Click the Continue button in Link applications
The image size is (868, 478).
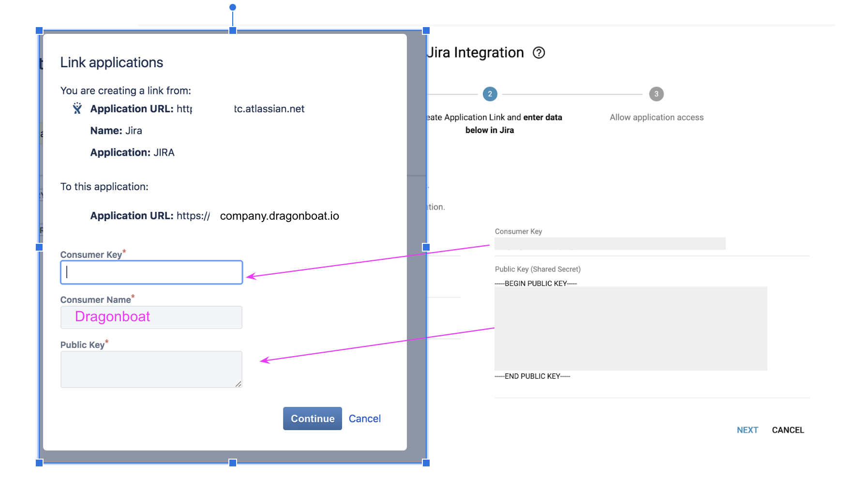click(x=313, y=418)
